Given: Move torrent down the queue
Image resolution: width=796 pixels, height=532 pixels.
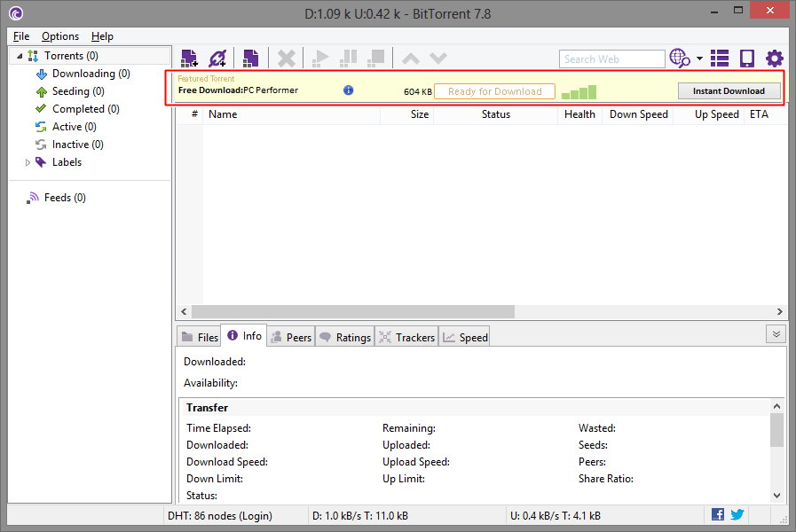Looking at the screenshot, I should point(438,59).
